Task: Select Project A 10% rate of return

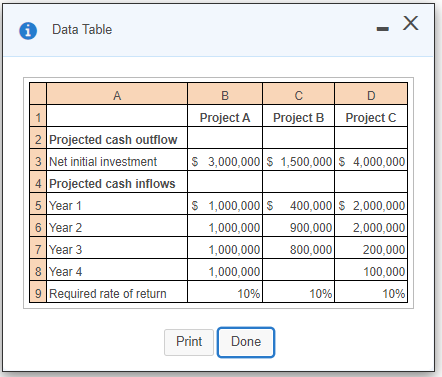Action: pyautogui.click(x=225, y=292)
